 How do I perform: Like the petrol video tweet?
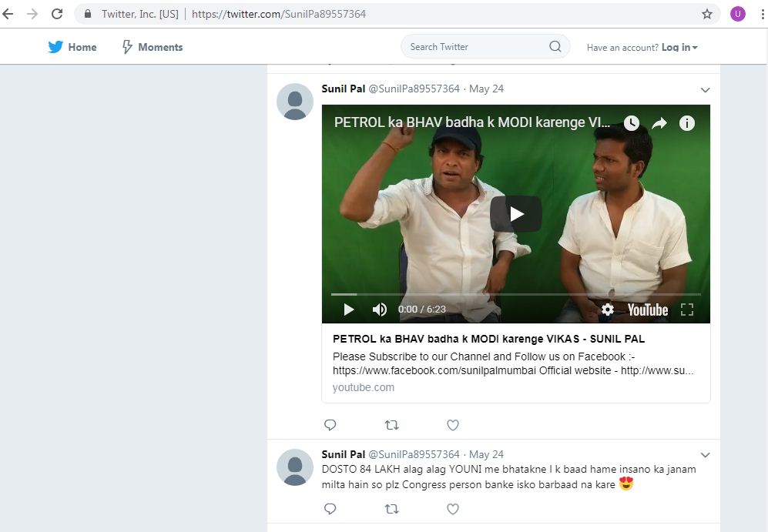coord(453,425)
